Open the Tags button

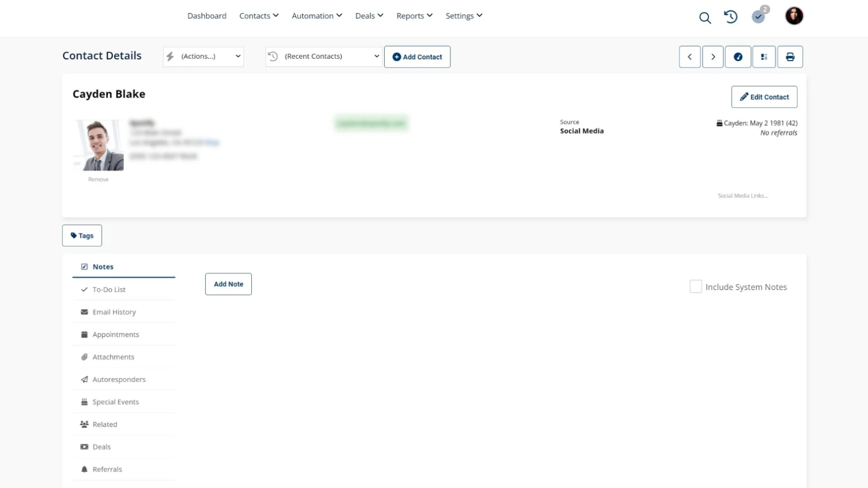pos(82,235)
